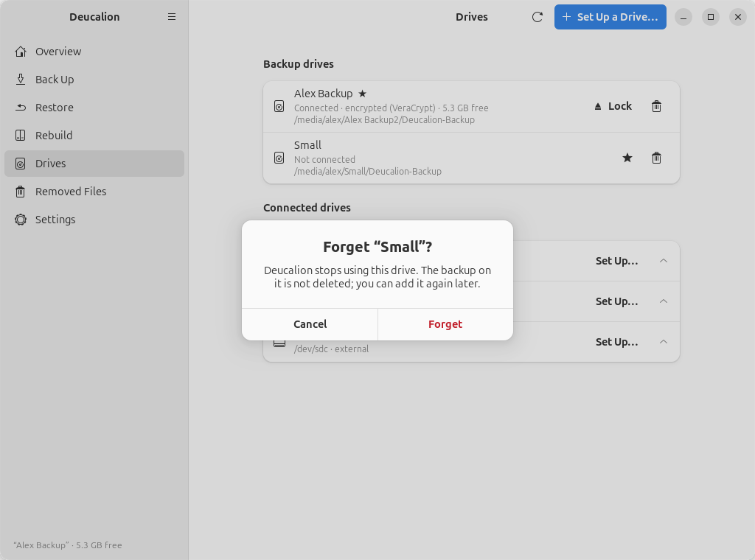This screenshot has width=755, height=560.
Task: Click the dialog title "Forget “Small”?"
Action: click(x=377, y=247)
